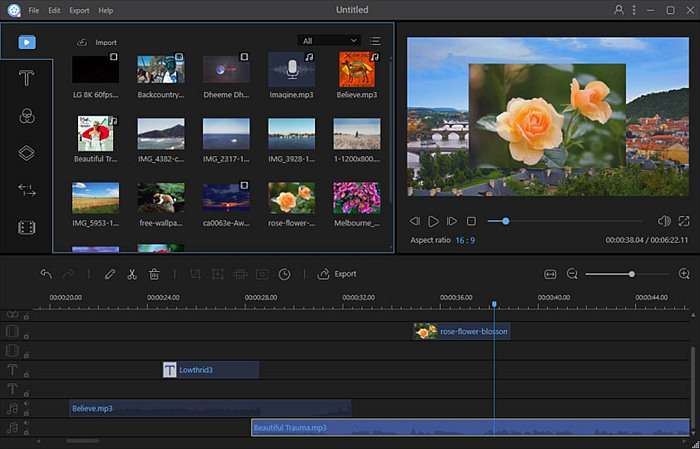Open the Export menu in the menu bar

pos(80,10)
